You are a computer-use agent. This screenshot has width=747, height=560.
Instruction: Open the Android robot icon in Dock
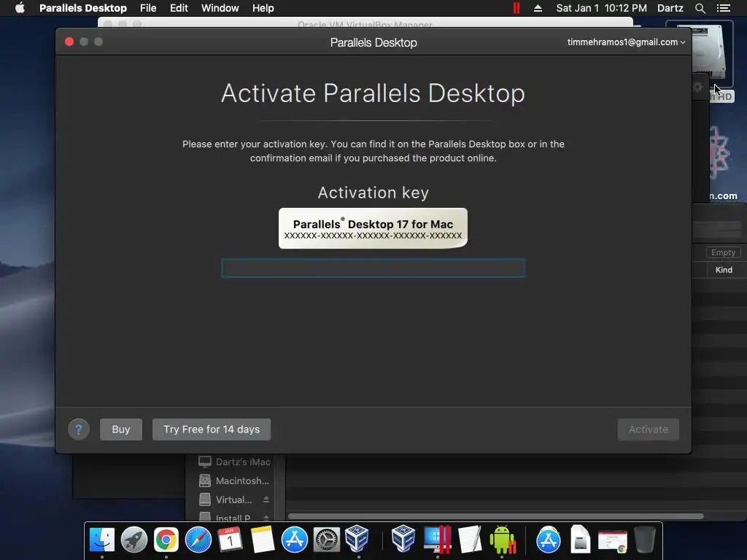[502, 540]
